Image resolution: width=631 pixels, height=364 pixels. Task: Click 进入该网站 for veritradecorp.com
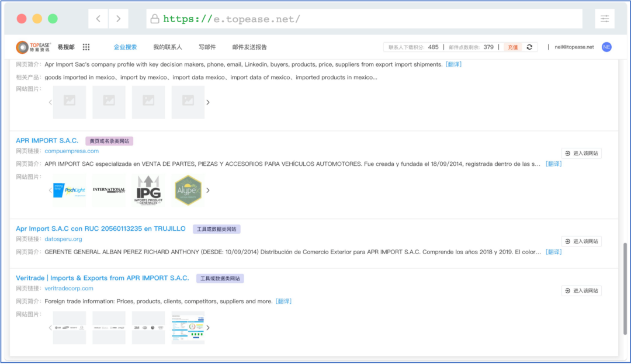tap(581, 291)
